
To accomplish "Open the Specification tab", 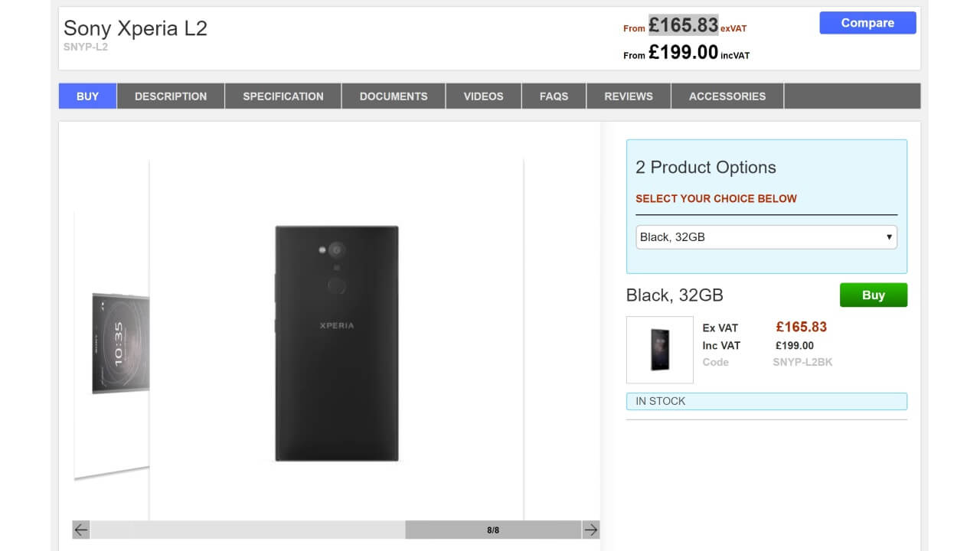I will point(283,96).
